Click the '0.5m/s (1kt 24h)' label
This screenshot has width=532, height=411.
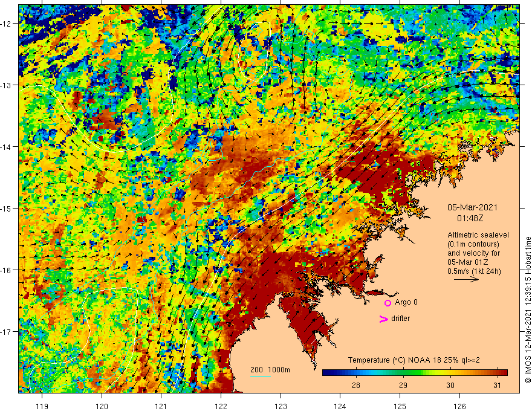click(x=474, y=271)
